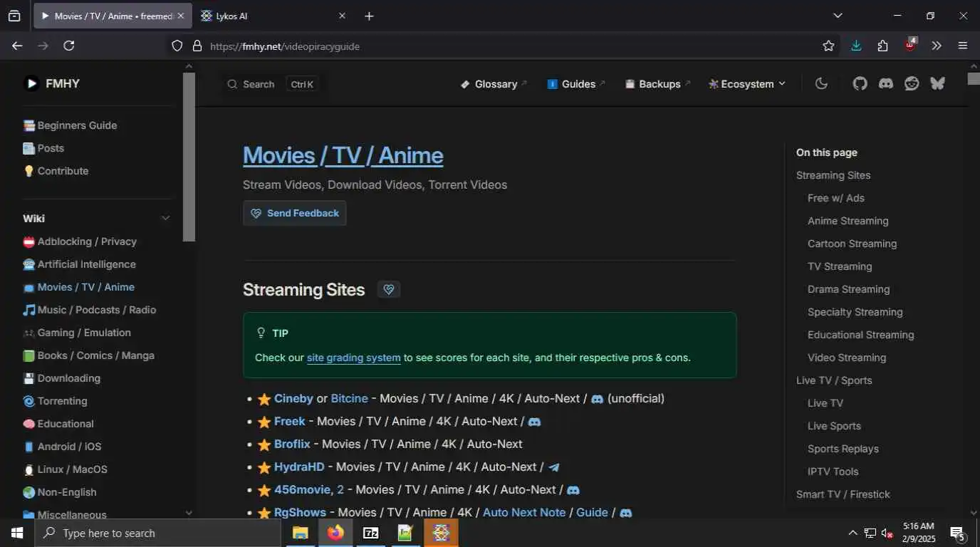Viewport: 980px width, 547px height.
Task: Toggle dark mode moon icon
Action: tap(821, 83)
